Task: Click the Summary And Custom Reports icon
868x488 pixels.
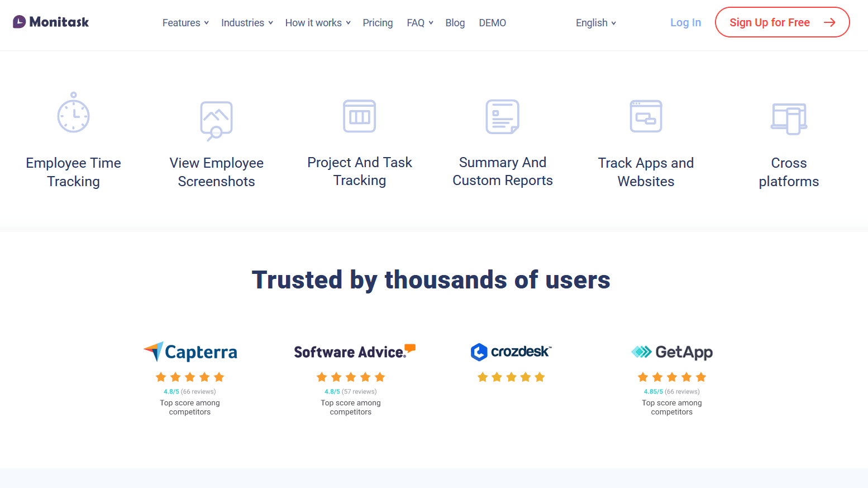Action: [x=502, y=117]
